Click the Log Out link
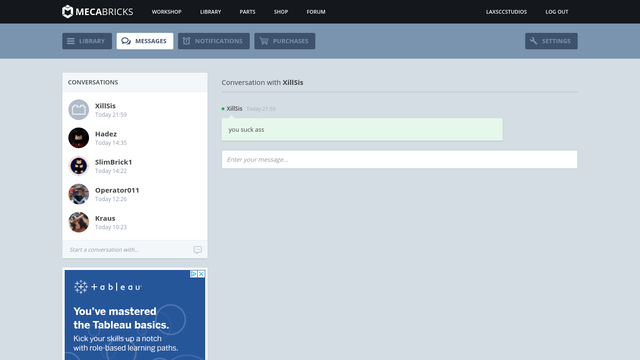 coord(557,12)
